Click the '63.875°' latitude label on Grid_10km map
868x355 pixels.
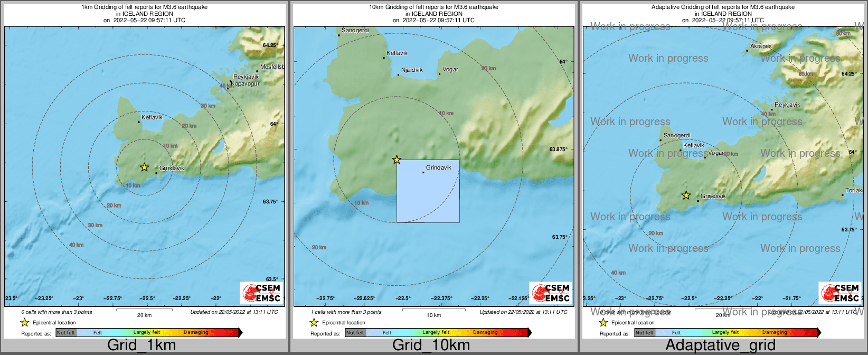point(558,150)
